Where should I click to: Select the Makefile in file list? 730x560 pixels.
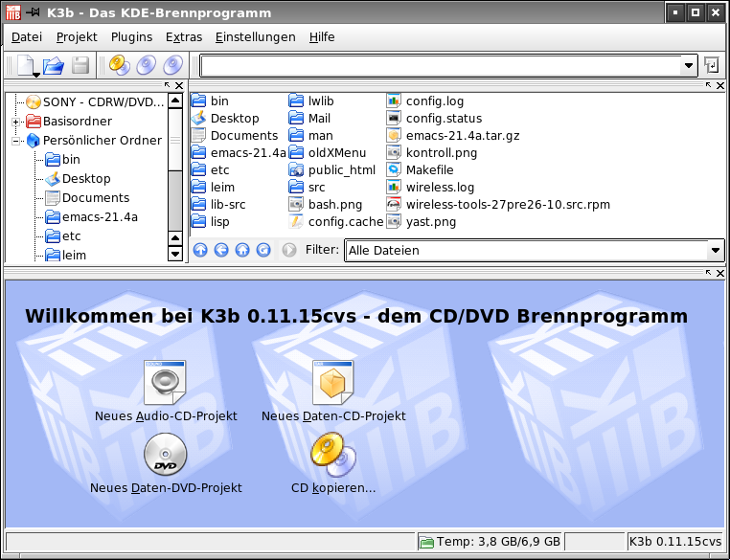(x=420, y=169)
